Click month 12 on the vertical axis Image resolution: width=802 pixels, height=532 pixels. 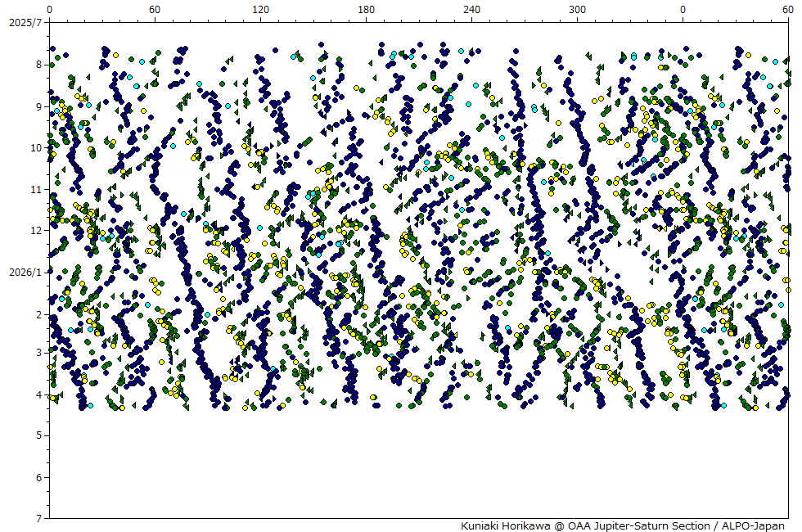pyautogui.click(x=35, y=231)
